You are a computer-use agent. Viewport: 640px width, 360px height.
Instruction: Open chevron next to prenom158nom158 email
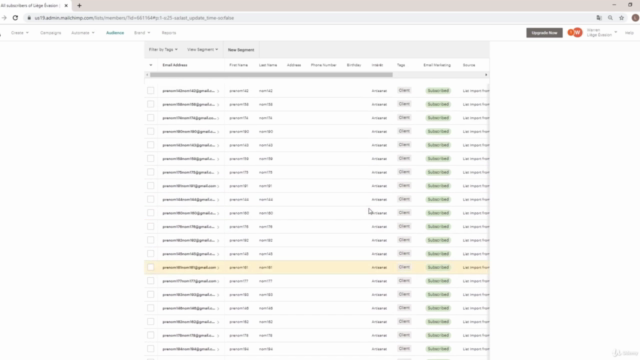[218, 104]
